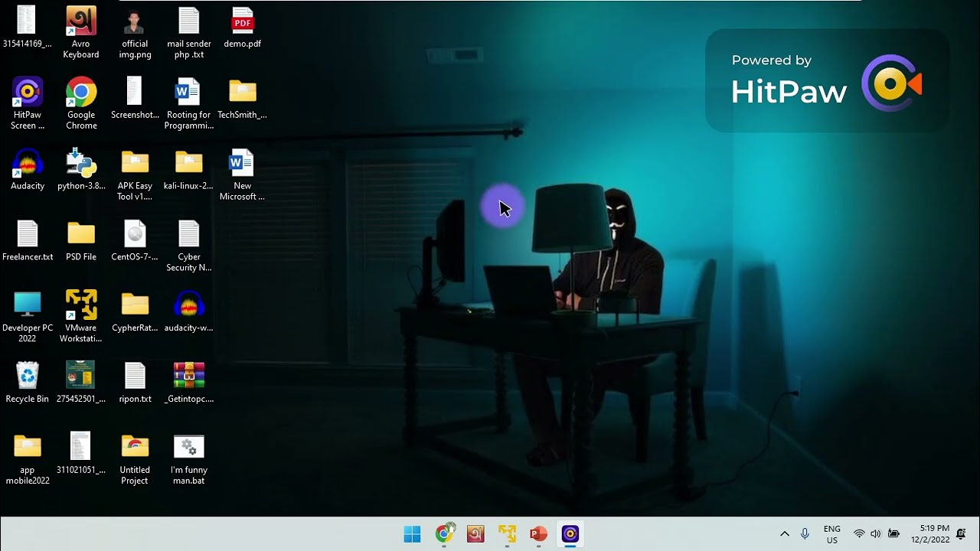Screen dimensions: 980x551
Task: Launch VMware Workstation desktop shortcut
Action: tap(81, 316)
